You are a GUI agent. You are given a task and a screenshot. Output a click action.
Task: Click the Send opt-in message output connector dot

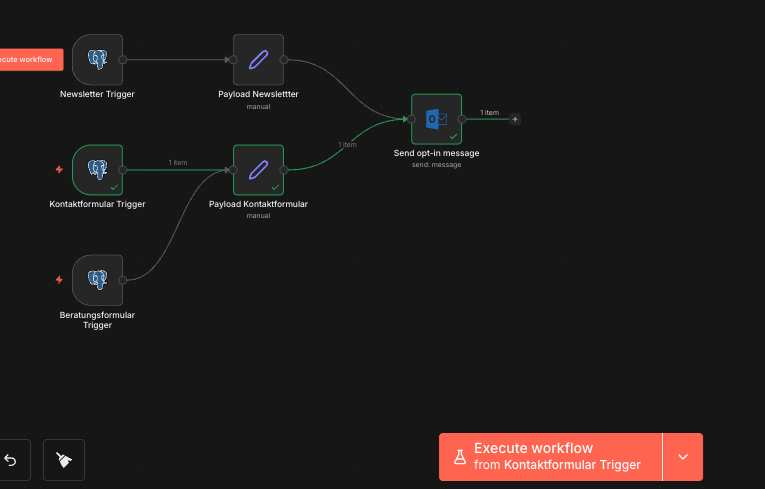pos(462,119)
